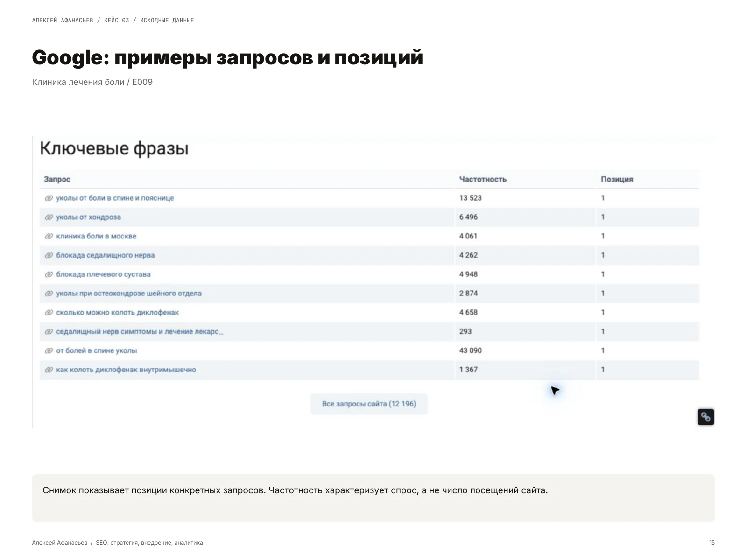Image resolution: width=747 pixels, height=560 pixels.
Task: Click the 'Ключевые фразы' heading
Action: coord(114,149)
